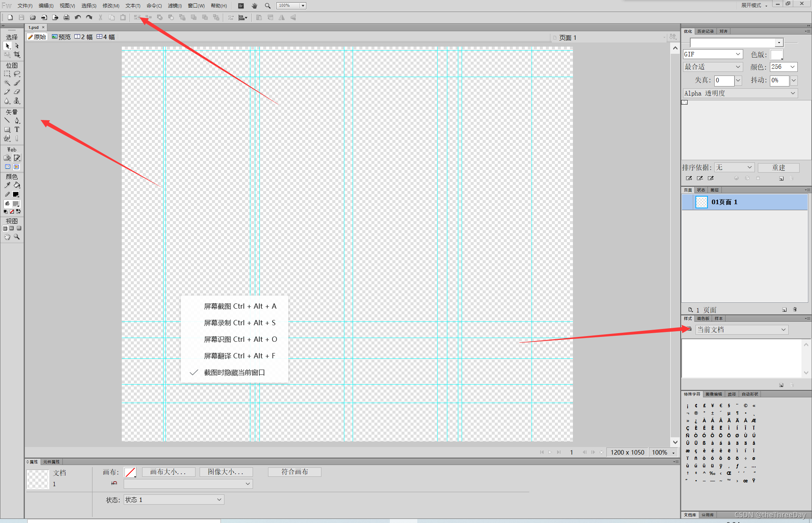Select the Subselection tool
This screenshot has width=812, height=523.
[17, 46]
